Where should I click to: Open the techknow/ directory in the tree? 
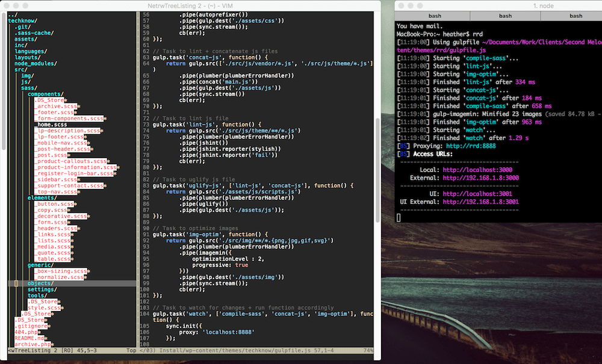click(x=23, y=20)
